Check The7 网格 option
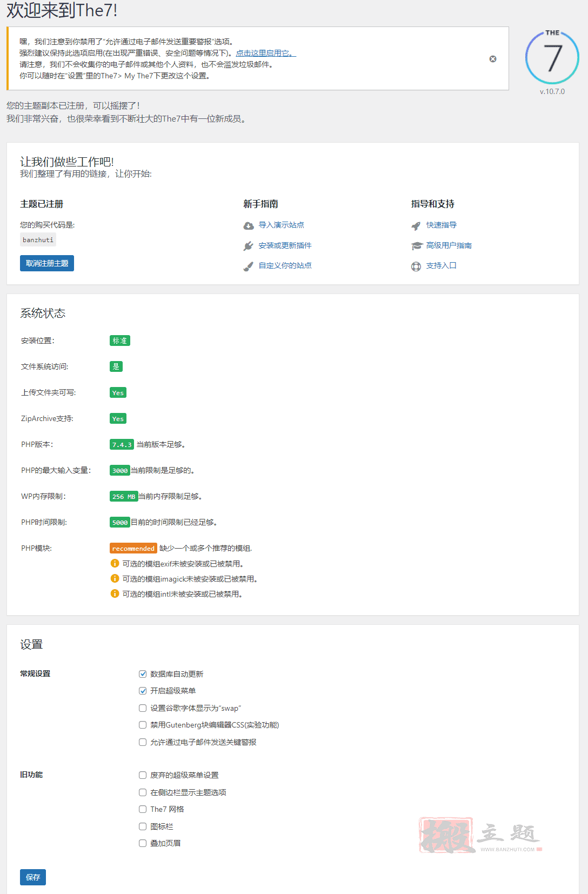Viewport: 588px width, 894px height. click(x=143, y=809)
